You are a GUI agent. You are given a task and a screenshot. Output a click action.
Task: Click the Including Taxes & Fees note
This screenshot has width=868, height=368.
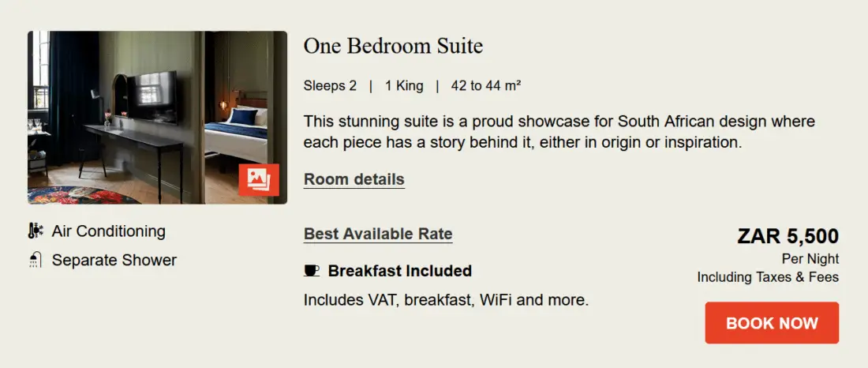(x=767, y=277)
